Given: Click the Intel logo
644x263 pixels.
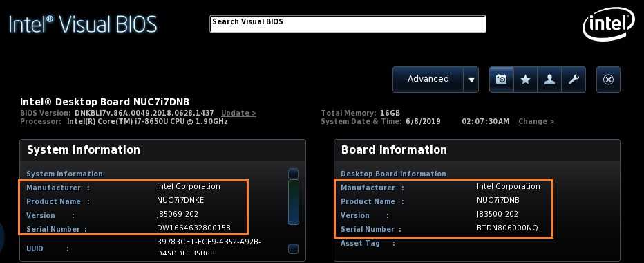Looking at the screenshot, I should click(608, 26).
